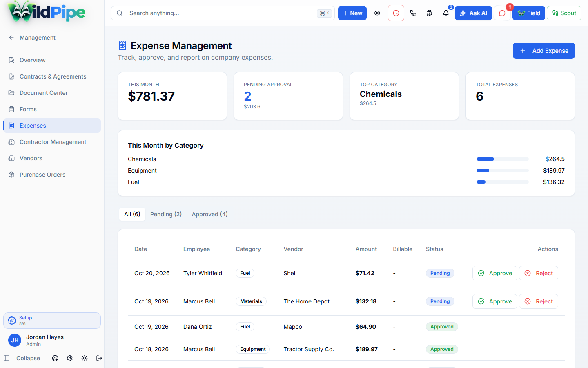Click the Document Center folder icon
Screen dimensions: 588x368
tap(11, 93)
